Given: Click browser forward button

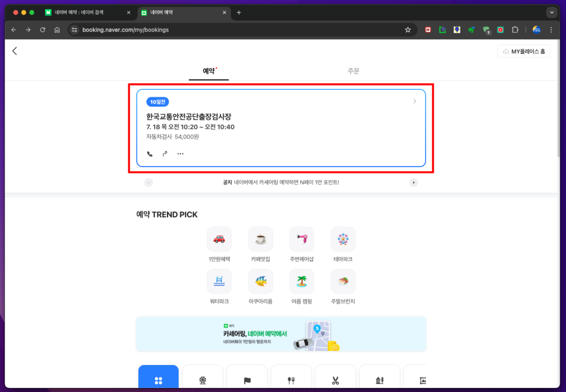Looking at the screenshot, I should (x=28, y=30).
